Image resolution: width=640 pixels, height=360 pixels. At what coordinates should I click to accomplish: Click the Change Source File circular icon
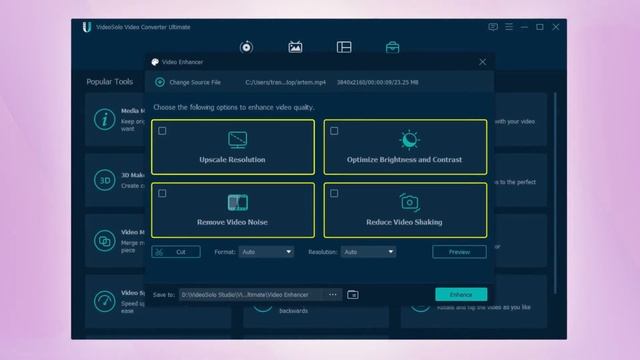point(160,82)
